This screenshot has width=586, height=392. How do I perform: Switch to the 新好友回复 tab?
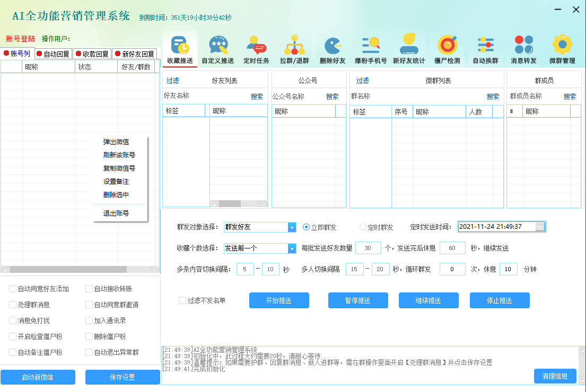(x=135, y=54)
